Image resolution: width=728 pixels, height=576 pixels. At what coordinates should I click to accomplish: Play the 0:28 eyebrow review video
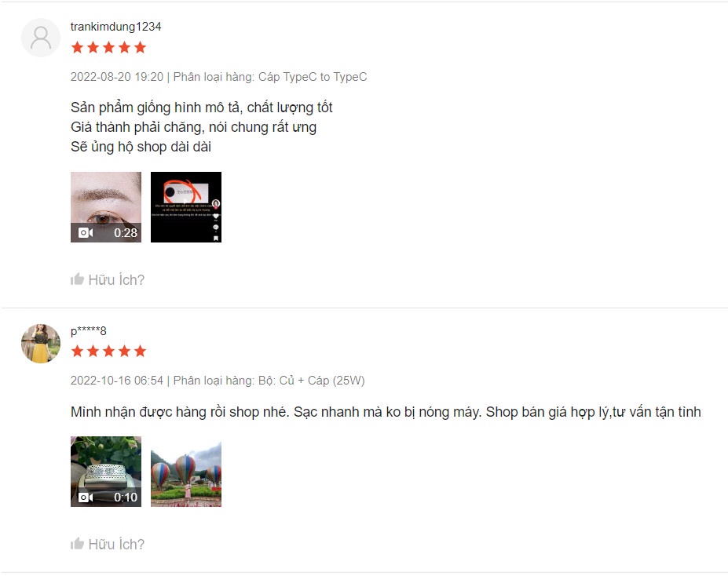click(106, 207)
